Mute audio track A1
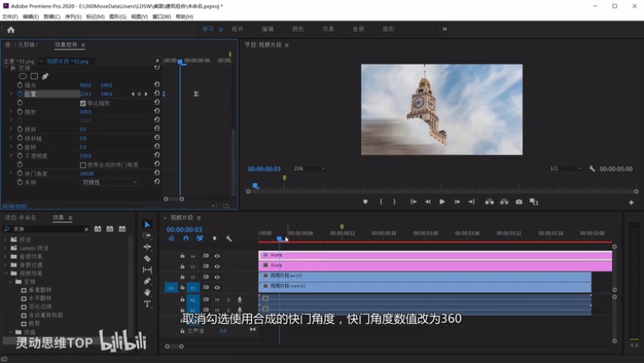 coord(218,300)
